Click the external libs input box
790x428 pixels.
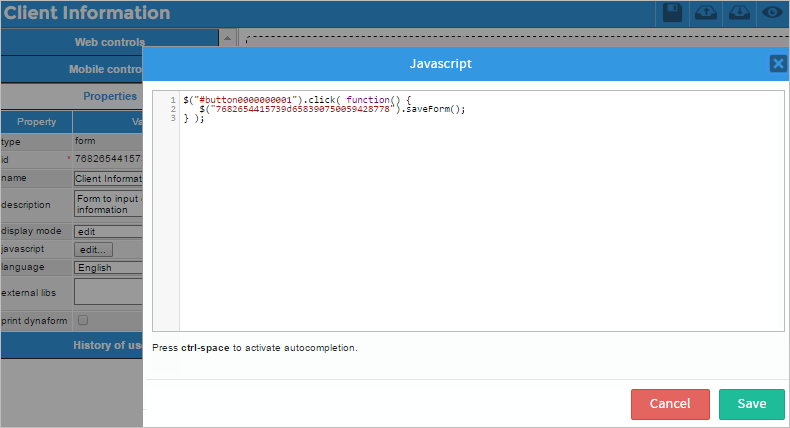(x=108, y=292)
